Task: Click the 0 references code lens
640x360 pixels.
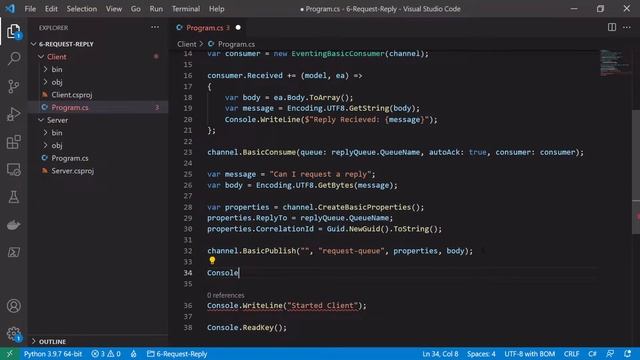Action: click(225, 295)
